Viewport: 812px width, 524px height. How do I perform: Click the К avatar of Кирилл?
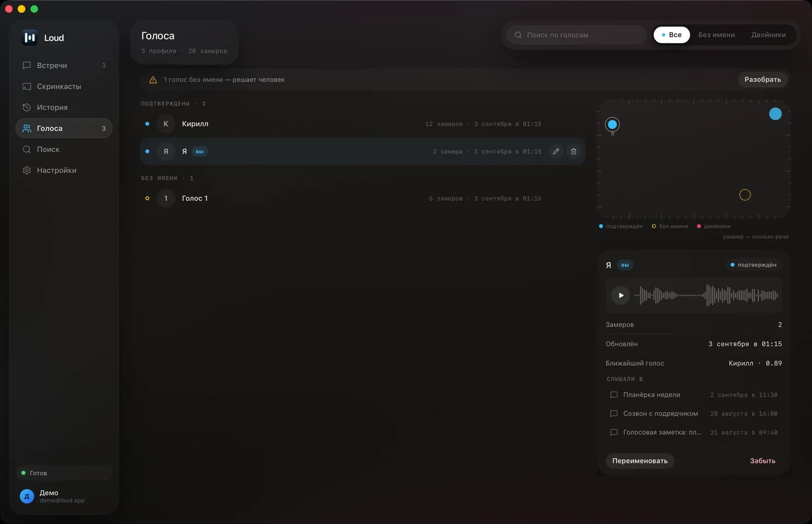click(166, 124)
